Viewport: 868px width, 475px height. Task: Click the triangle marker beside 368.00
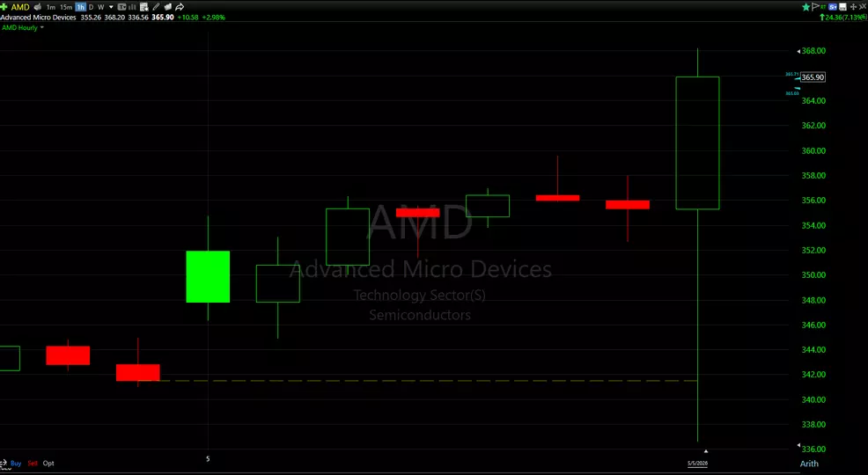(798, 51)
